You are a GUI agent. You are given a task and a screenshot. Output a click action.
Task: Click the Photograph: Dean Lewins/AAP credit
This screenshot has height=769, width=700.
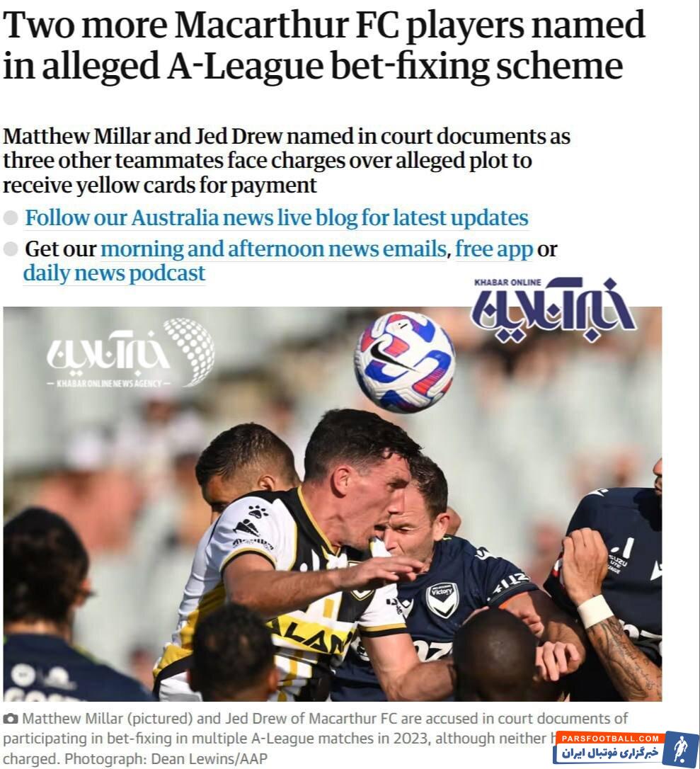pyautogui.click(x=166, y=758)
